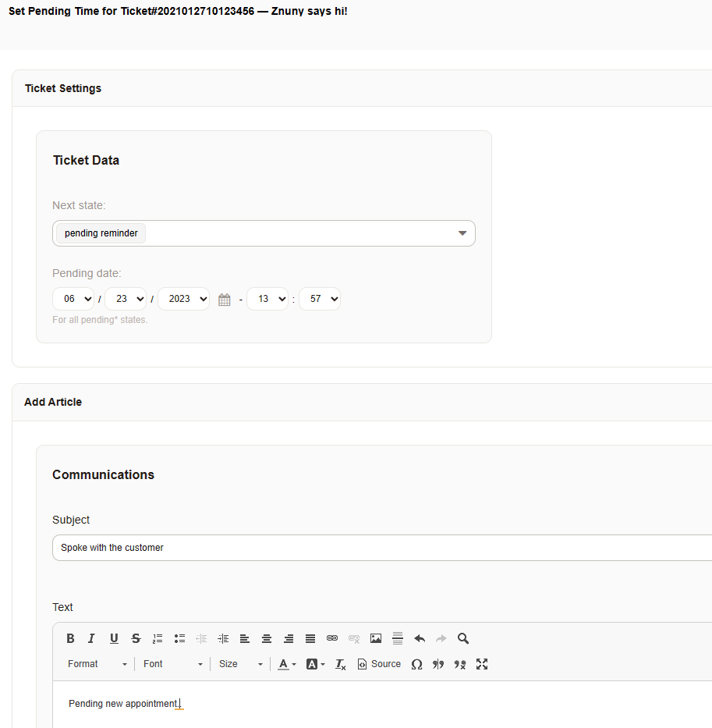Open the text color picker

tap(287, 664)
